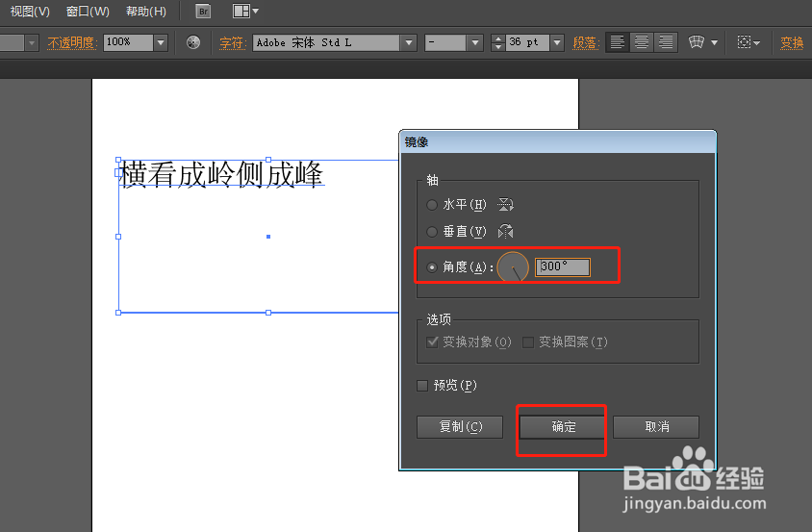Click the vertical axis reflect icon
Viewport: 812px width, 532px height.
(505, 231)
